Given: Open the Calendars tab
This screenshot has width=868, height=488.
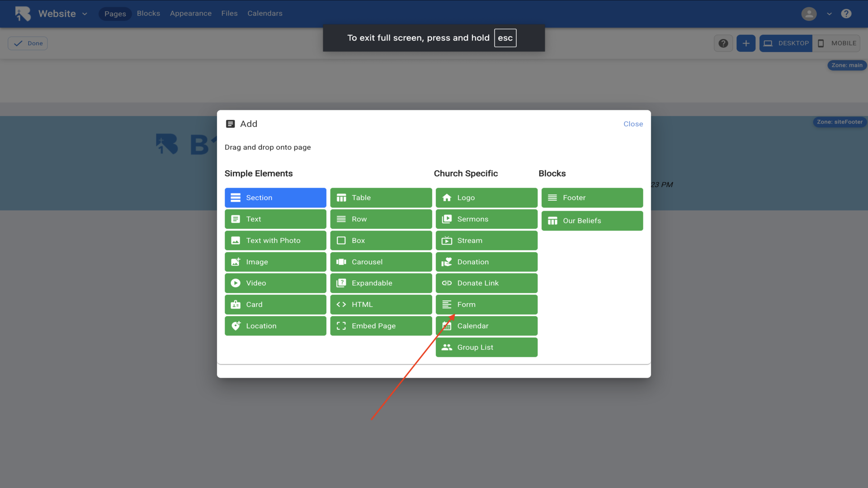Looking at the screenshot, I should tap(264, 14).
